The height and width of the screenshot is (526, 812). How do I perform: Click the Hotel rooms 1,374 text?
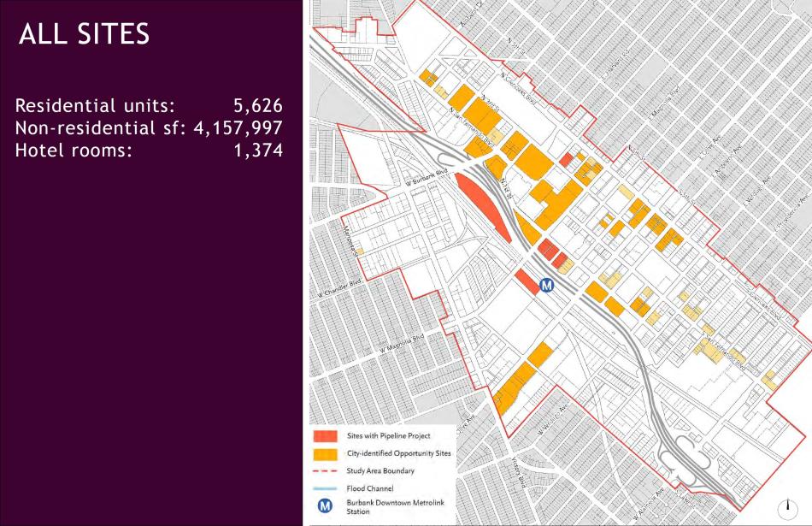tap(148, 150)
